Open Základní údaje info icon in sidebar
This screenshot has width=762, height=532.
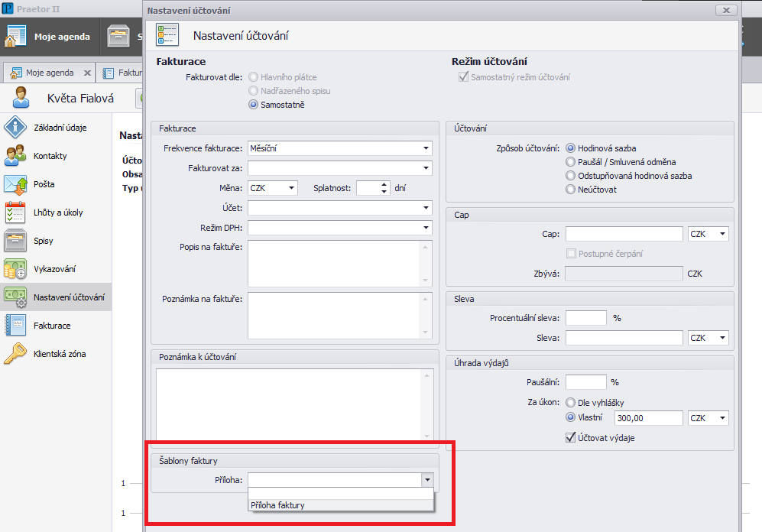16,128
